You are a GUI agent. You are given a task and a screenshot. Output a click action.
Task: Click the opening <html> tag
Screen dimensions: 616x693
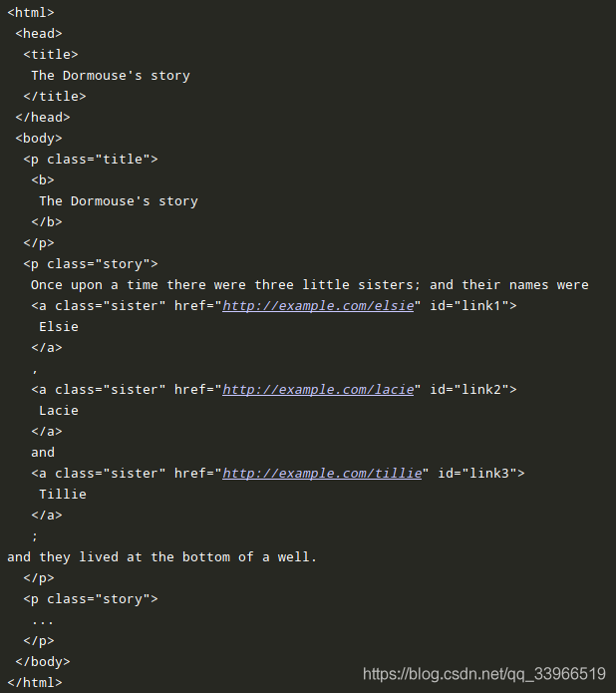pyautogui.click(x=31, y=13)
